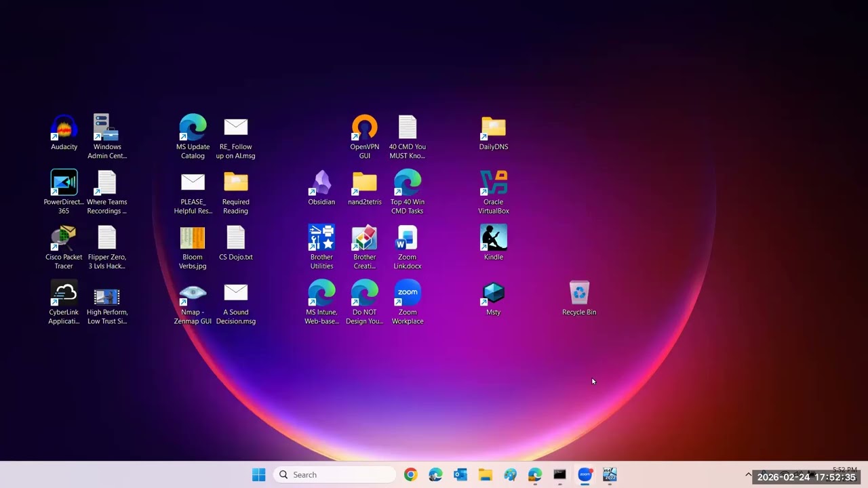868x488 pixels.
Task: Select the Kindle desktop shortcut
Action: tap(494, 243)
